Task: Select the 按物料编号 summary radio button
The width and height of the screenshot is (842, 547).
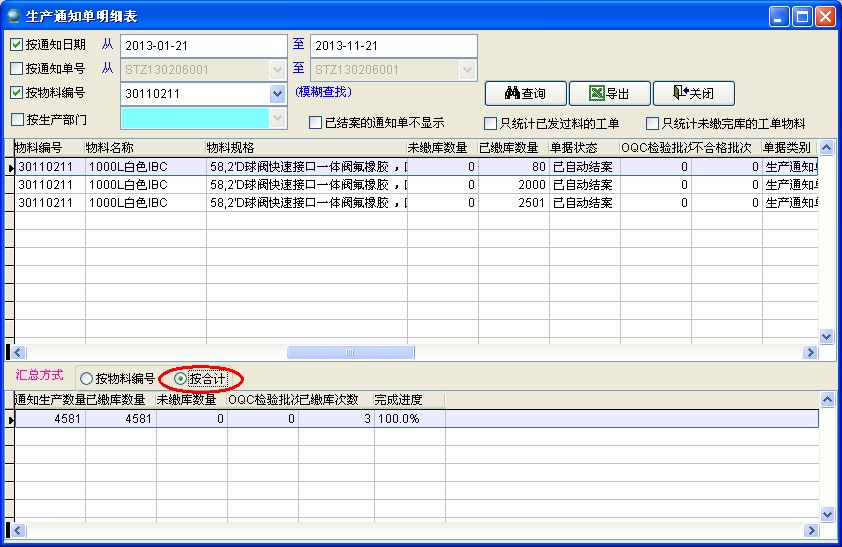Action: (x=87, y=379)
